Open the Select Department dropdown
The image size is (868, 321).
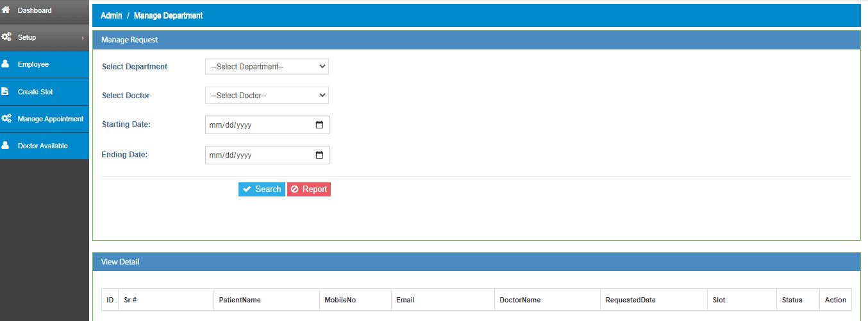tap(267, 66)
